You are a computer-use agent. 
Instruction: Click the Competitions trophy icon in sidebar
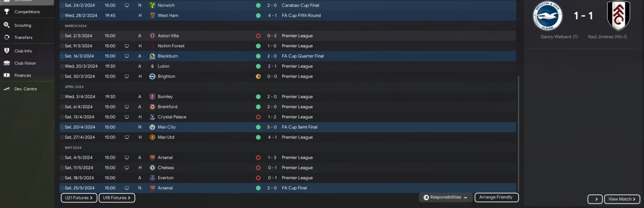7,11
